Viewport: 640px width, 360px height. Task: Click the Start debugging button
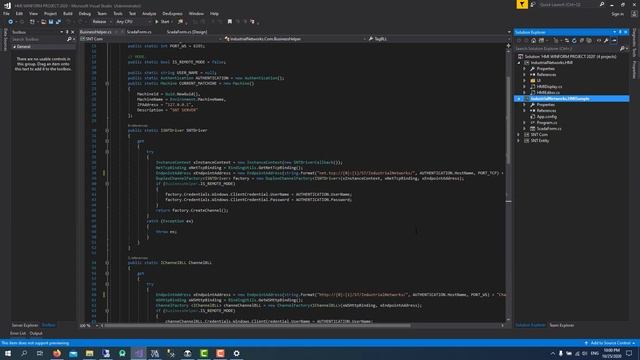click(x=162, y=22)
